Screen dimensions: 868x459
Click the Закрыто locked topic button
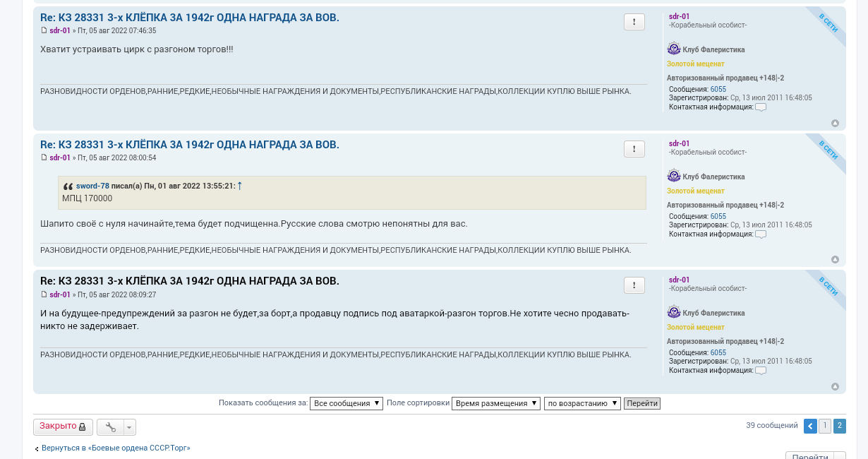62,427
